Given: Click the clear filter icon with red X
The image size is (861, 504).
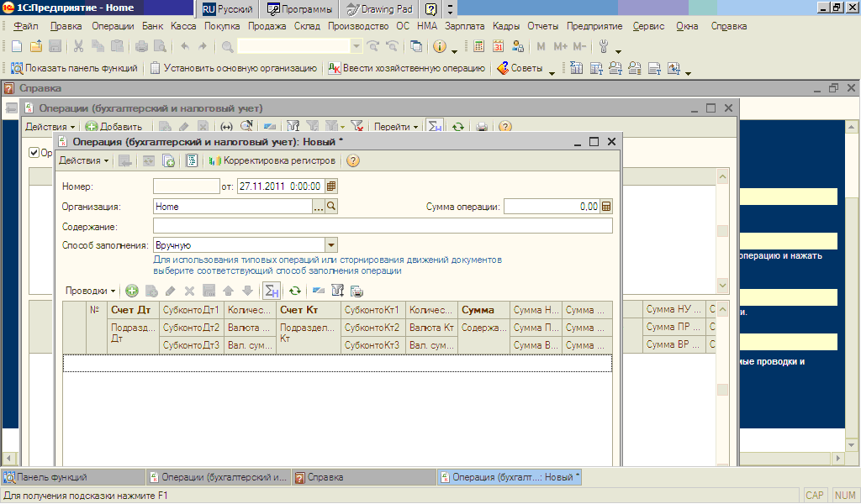Looking at the screenshot, I should [x=357, y=127].
